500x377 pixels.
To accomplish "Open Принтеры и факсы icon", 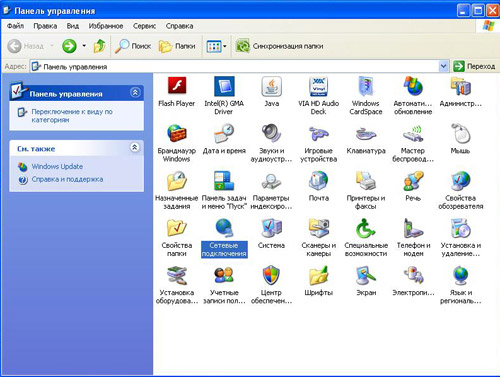I will tap(366, 181).
